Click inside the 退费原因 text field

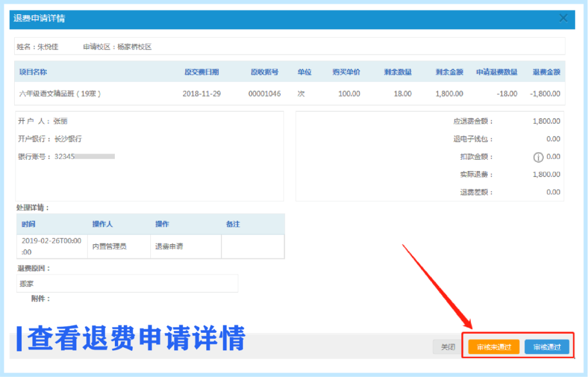click(x=127, y=283)
